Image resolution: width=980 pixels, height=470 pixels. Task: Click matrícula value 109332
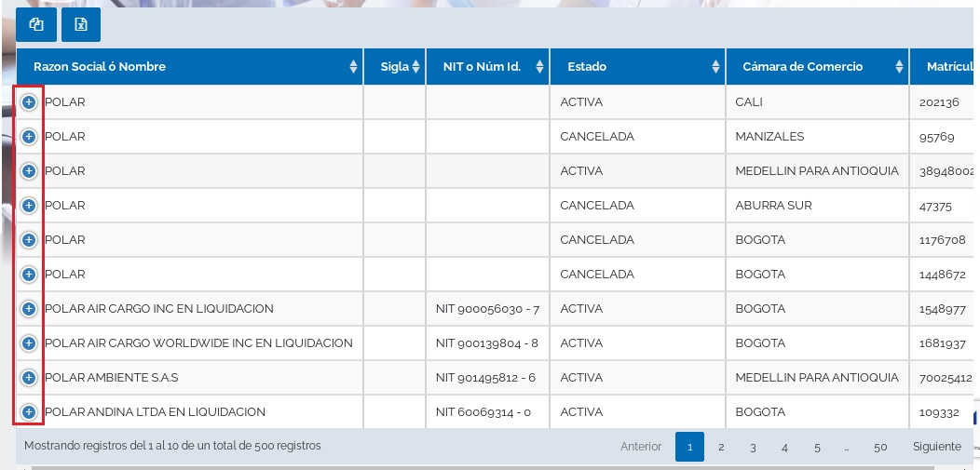point(939,412)
